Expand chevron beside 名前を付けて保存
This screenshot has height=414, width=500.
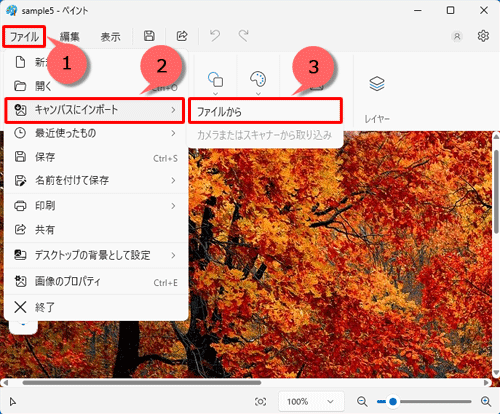tap(173, 180)
